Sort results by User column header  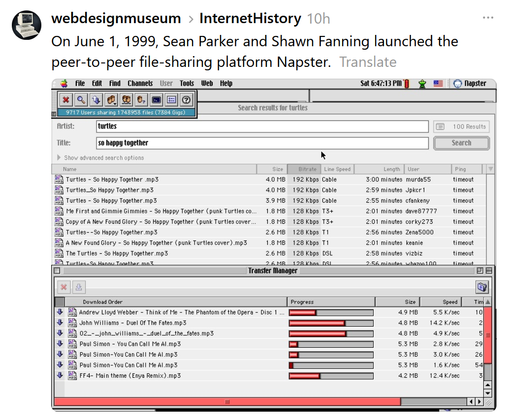click(x=428, y=169)
